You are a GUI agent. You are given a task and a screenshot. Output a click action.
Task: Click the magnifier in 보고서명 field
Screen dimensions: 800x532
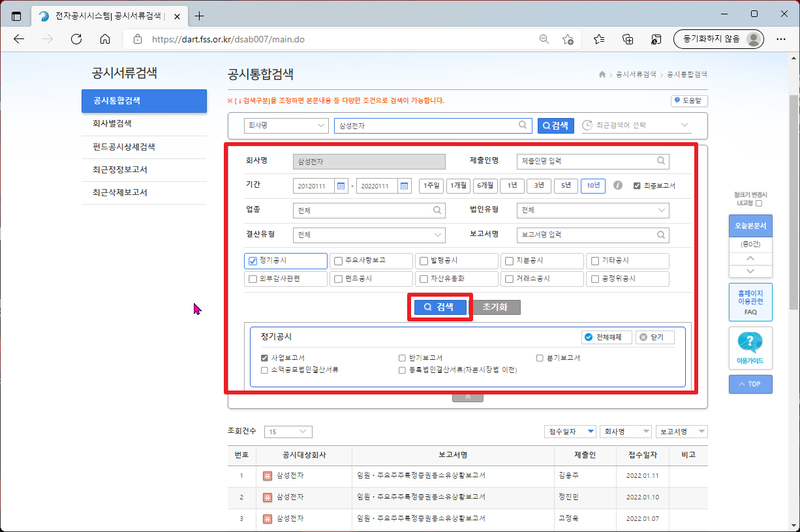pos(661,235)
